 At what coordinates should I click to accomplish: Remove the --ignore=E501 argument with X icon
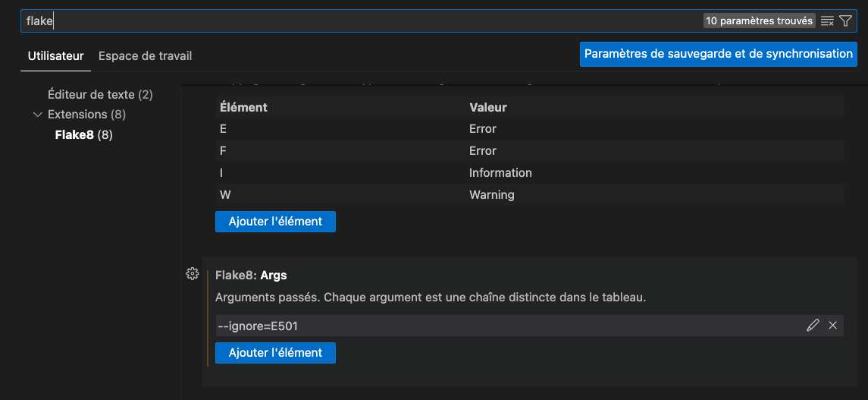coord(832,326)
